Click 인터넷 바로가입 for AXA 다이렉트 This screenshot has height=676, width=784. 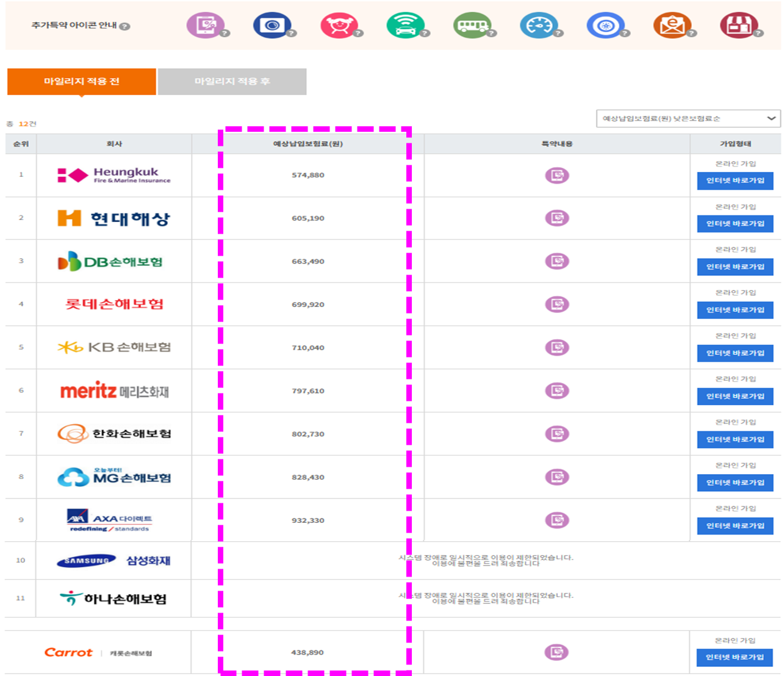click(735, 527)
